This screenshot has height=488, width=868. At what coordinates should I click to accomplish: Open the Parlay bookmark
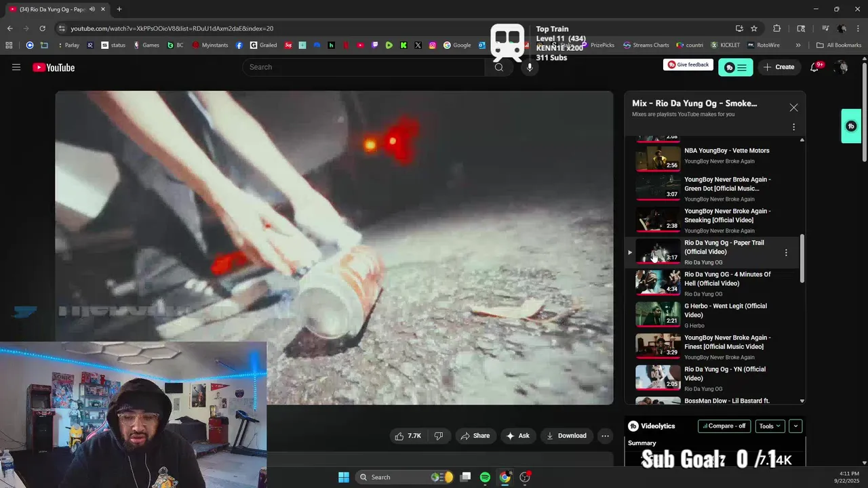(67, 45)
